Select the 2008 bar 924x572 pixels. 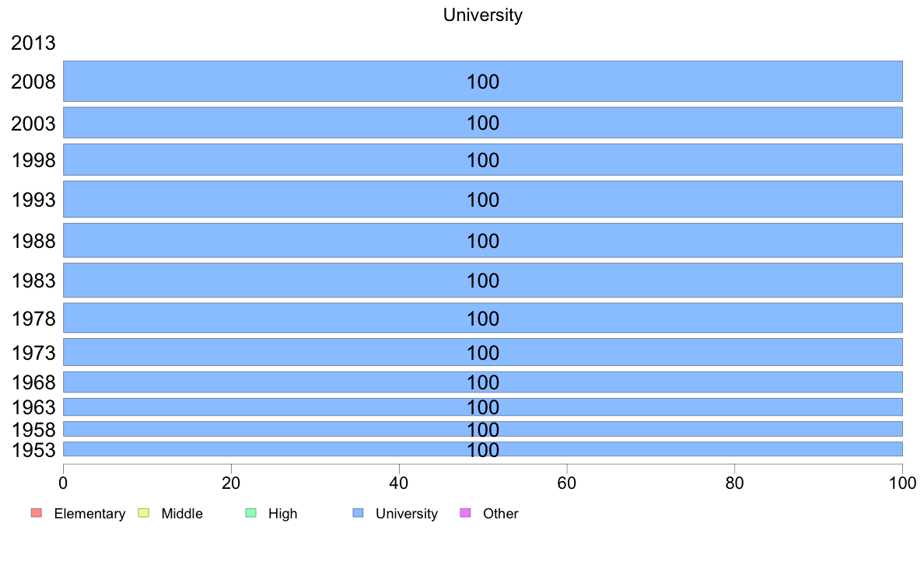pyautogui.click(x=483, y=82)
